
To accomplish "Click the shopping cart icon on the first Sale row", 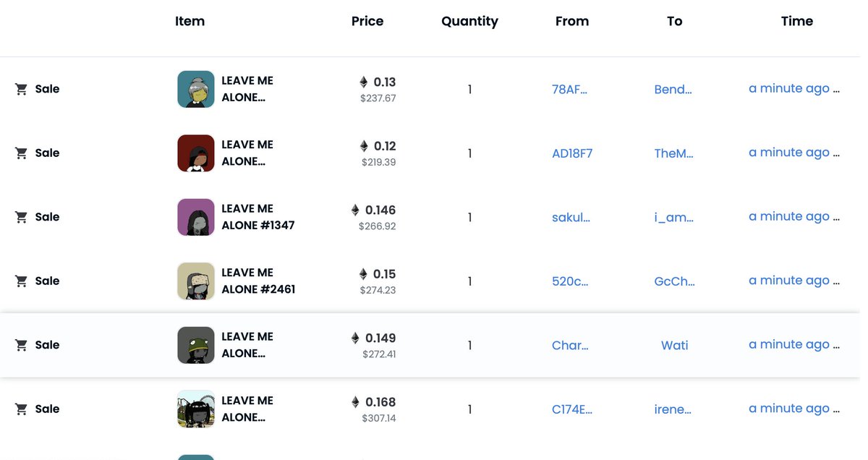I will (21, 89).
